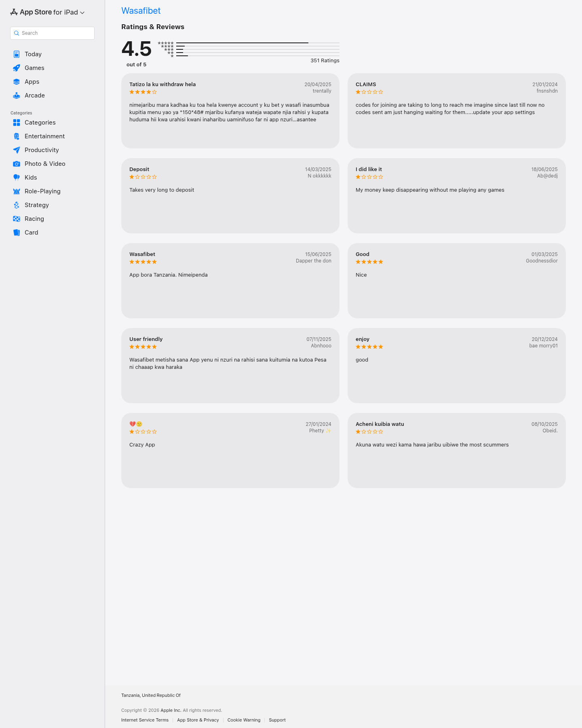Click the Productivity paper plane icon
This screenshot has height=728, width=582.
(17, 150)
